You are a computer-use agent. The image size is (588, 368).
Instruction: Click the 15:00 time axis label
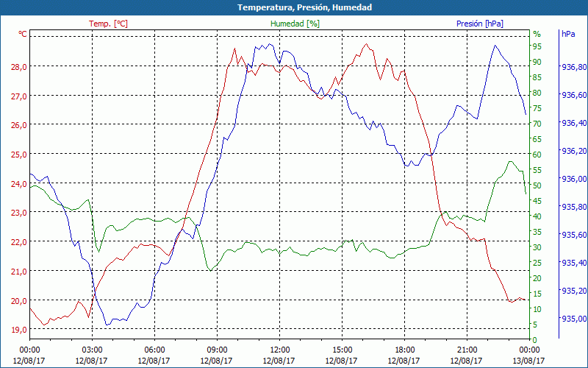pos(342,350)
